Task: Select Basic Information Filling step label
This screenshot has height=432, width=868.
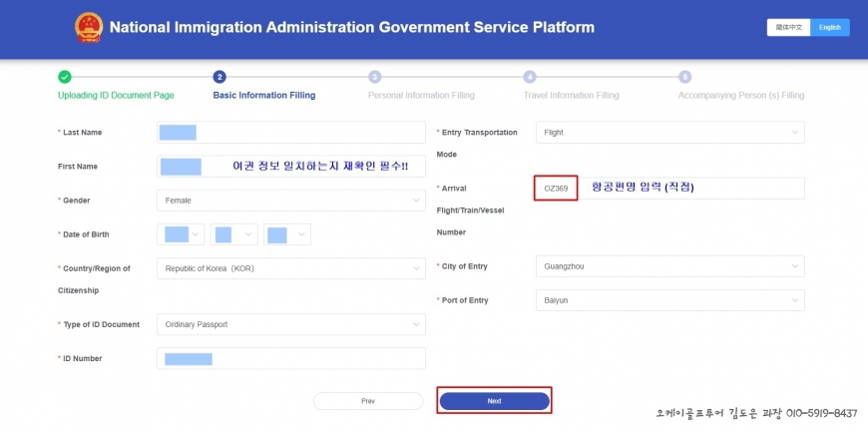Action: click(263, 96)
